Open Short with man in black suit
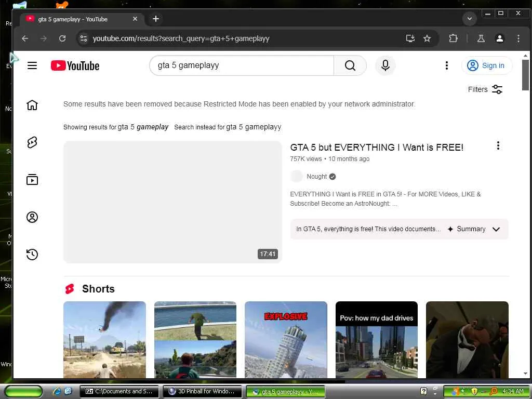 click(x=467, y=340)
